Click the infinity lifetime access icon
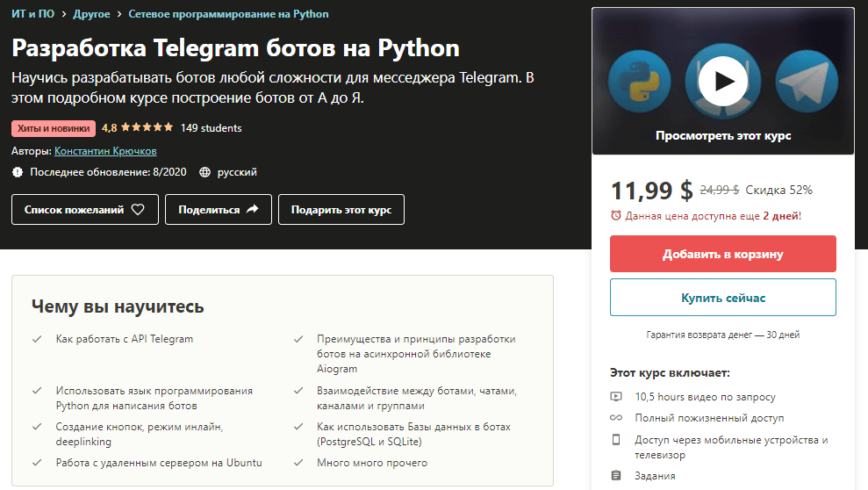 click(x=616, y=417)
